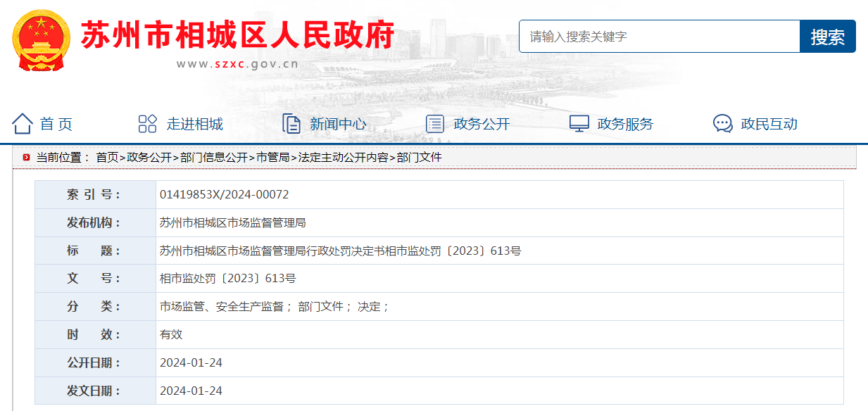Click the document icon beside 新闻中心

pos(291,124)
